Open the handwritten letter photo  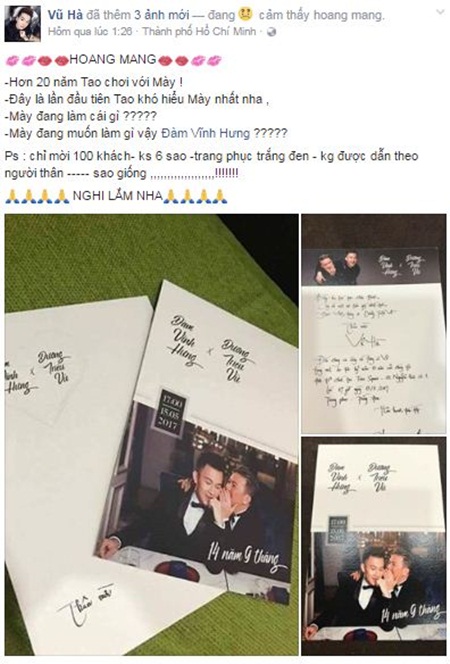pyautogui.click(x=373, y=324)
